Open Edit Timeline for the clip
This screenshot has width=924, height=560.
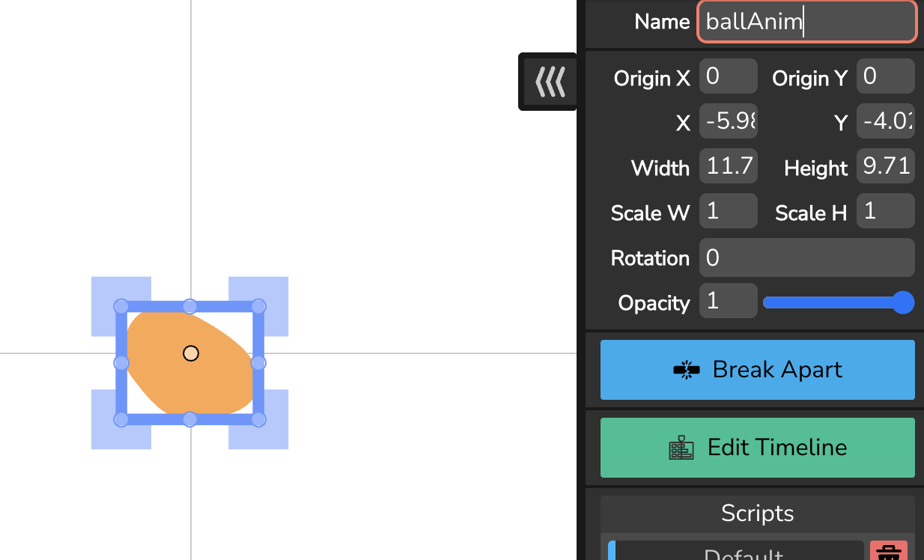tap(758, 448)
